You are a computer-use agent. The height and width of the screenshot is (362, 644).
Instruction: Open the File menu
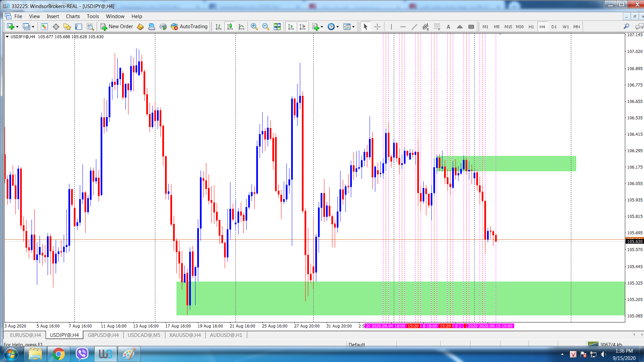click(x=18, y=16)
